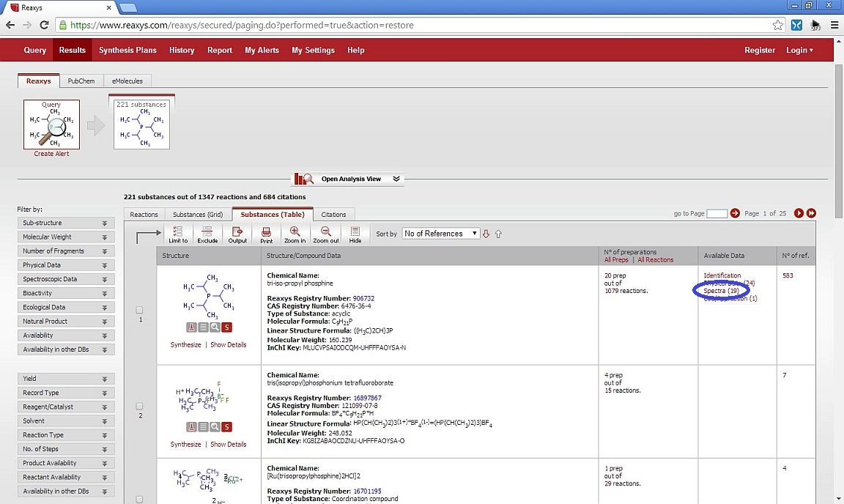844x504 pixels.
Task: Click the Create Alert link
Action: 52,153
